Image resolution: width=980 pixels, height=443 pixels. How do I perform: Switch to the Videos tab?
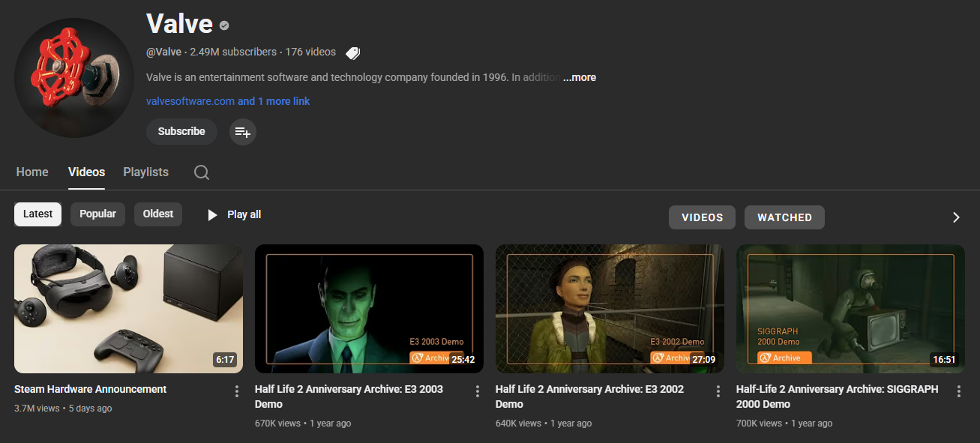point(86,172)
